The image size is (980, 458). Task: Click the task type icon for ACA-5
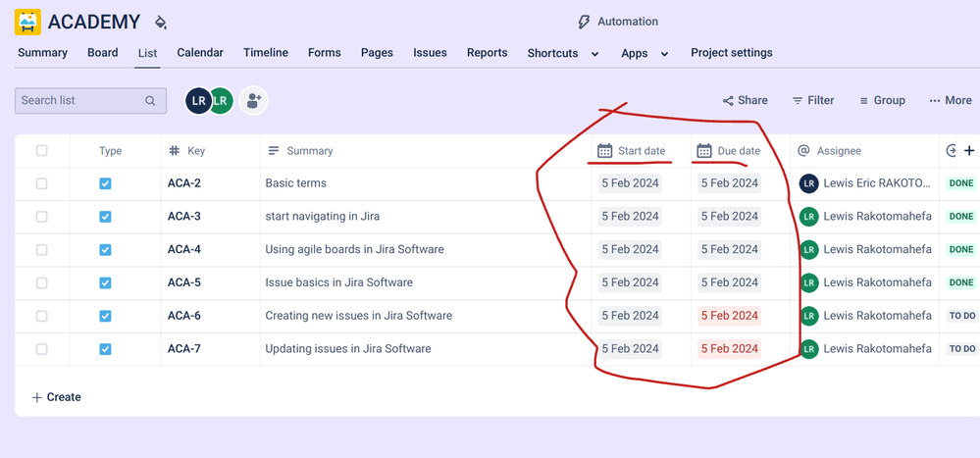[105, 283]
